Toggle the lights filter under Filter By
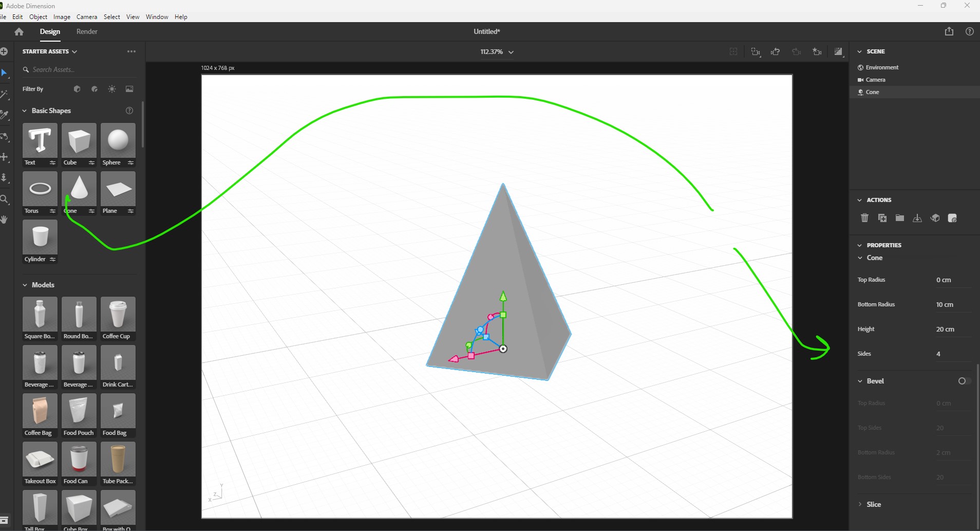 tap(111, 89)
